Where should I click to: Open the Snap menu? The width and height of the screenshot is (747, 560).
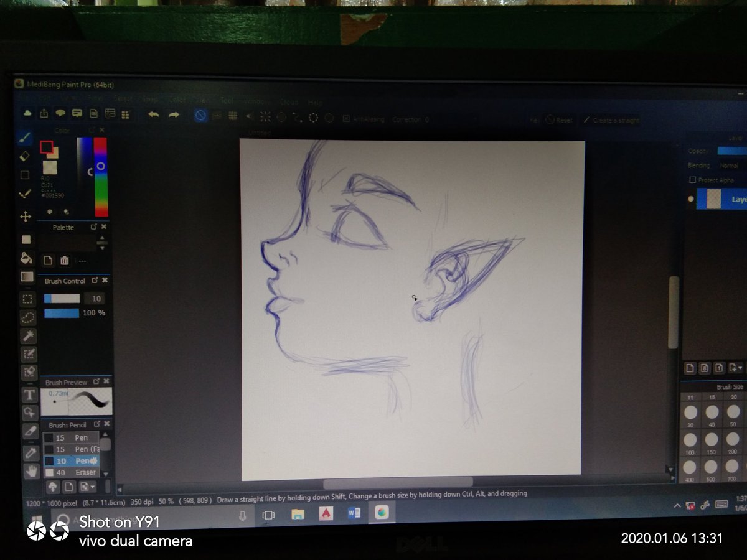click(151, 100)
